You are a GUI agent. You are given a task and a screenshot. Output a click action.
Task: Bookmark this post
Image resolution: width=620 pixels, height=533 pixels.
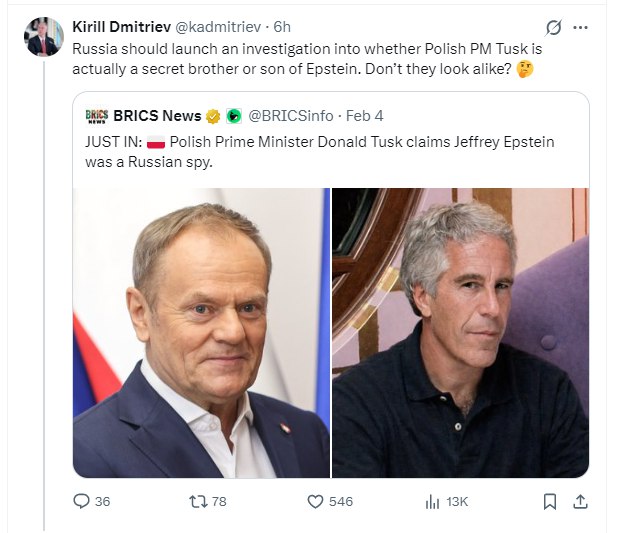pyautogui.click(x=549, y=501)
